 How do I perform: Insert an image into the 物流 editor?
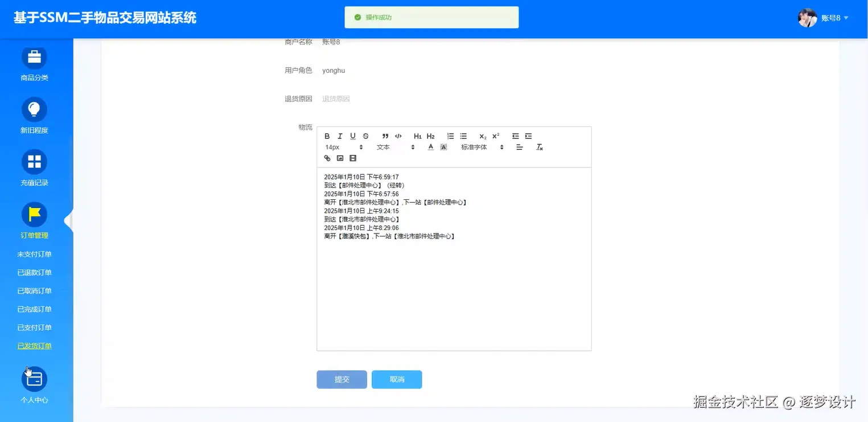click(x=340, y=158)
